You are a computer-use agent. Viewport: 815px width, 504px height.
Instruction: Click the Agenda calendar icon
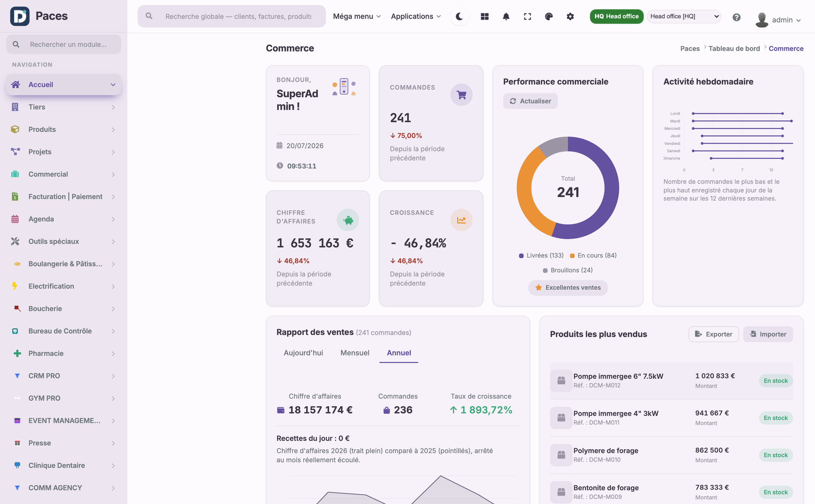point(15,219)
